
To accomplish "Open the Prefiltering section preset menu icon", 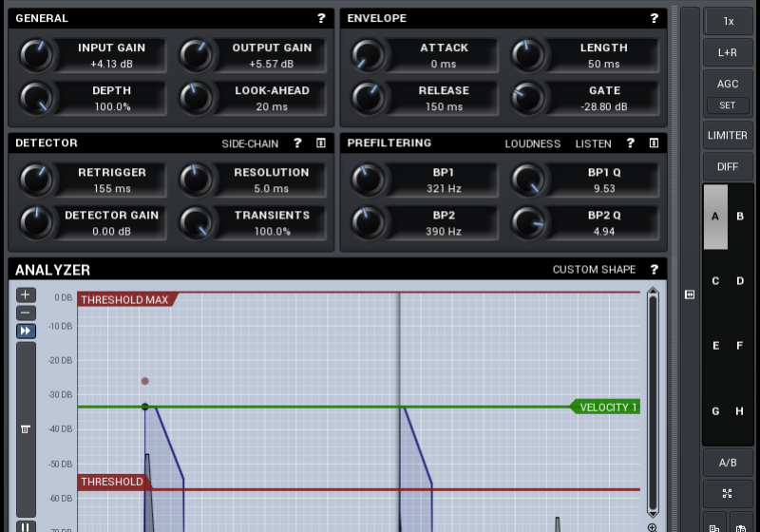I will coord(654,143).
